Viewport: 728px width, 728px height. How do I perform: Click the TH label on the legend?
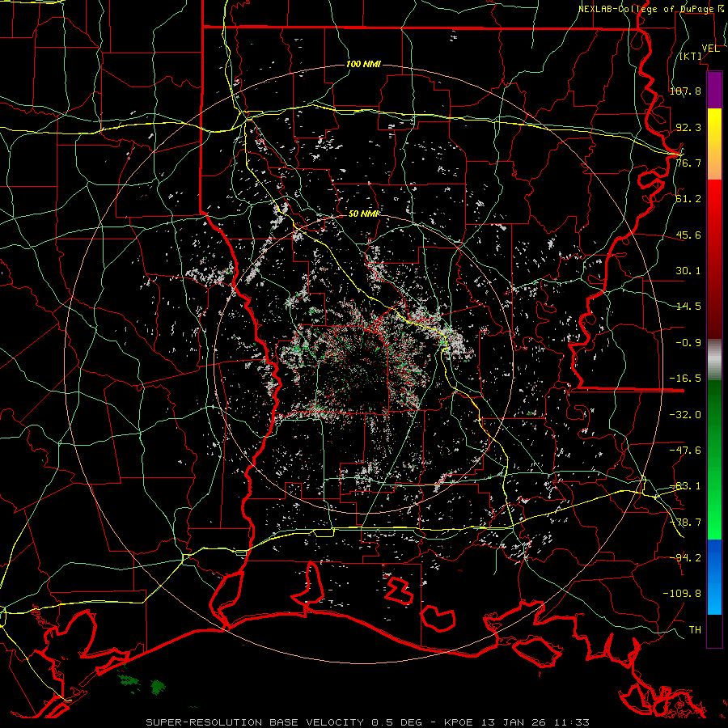[695, 629]
